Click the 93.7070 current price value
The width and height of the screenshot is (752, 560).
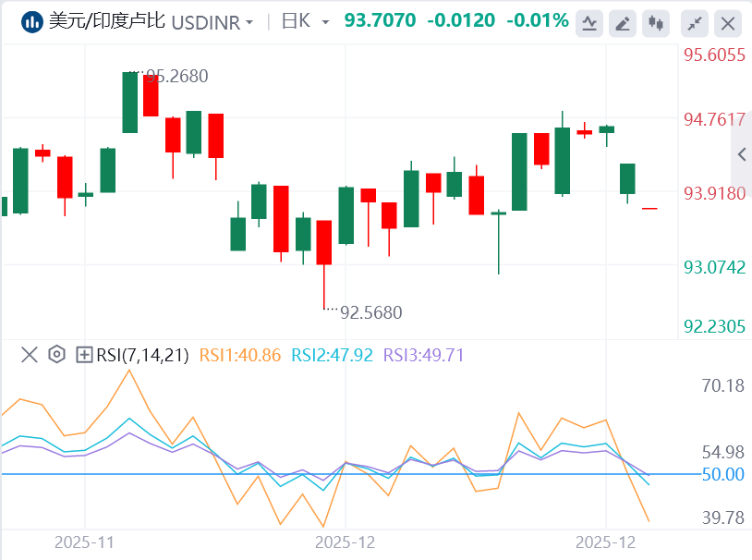coord(379,20)
